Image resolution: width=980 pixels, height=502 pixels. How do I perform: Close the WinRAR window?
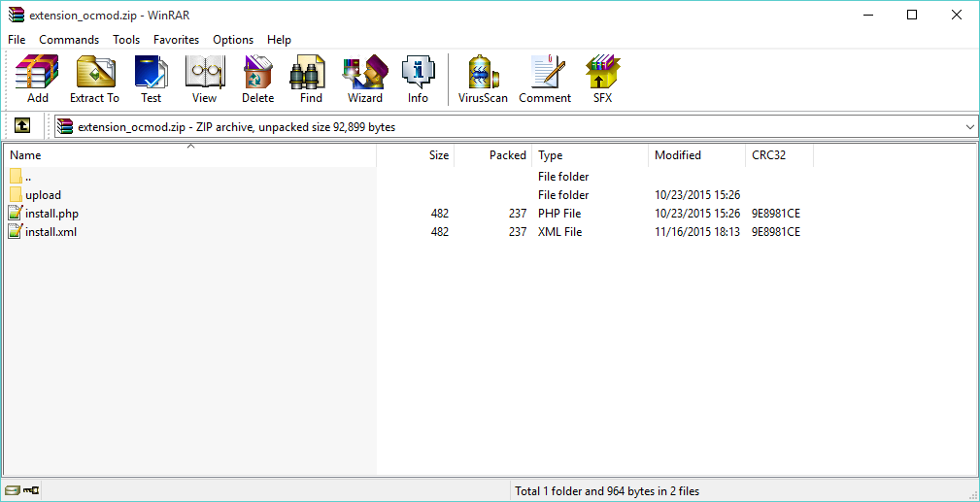(957, 15)
